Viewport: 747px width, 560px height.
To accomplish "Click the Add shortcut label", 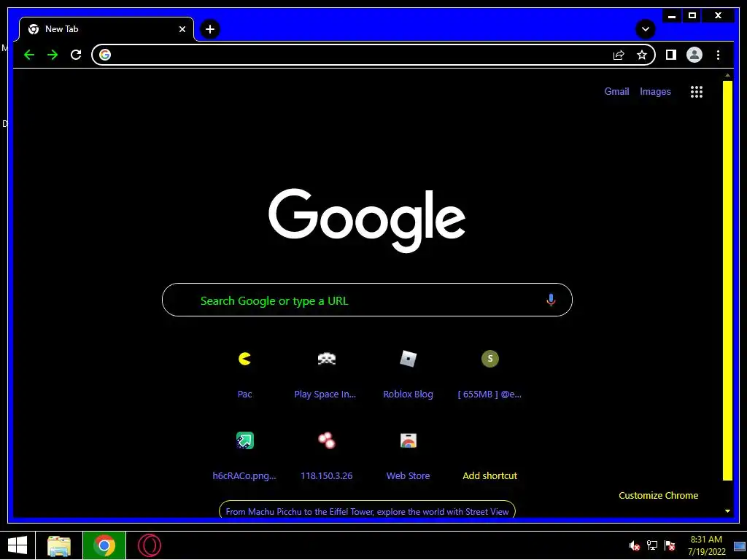I will coord(489,475).
